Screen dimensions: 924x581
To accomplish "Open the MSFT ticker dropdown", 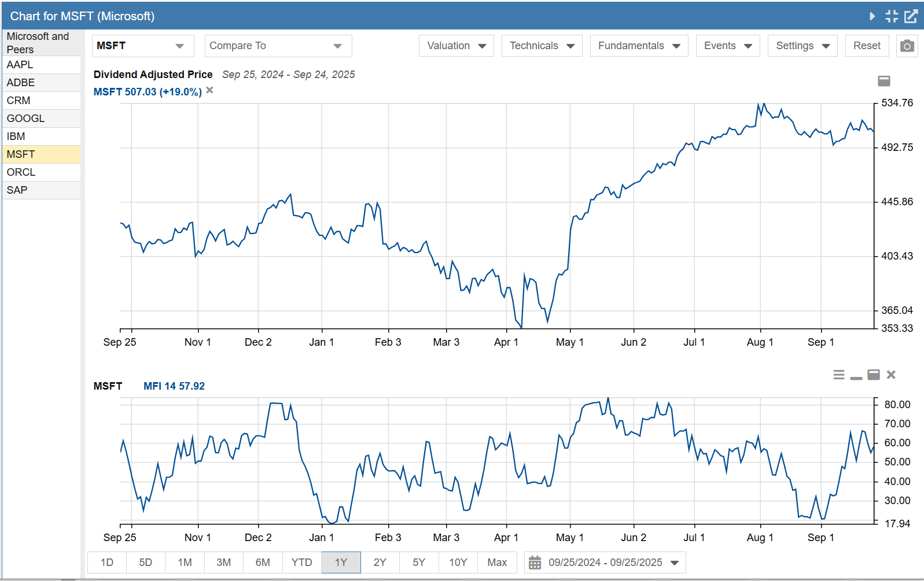I will pos(142,46).
